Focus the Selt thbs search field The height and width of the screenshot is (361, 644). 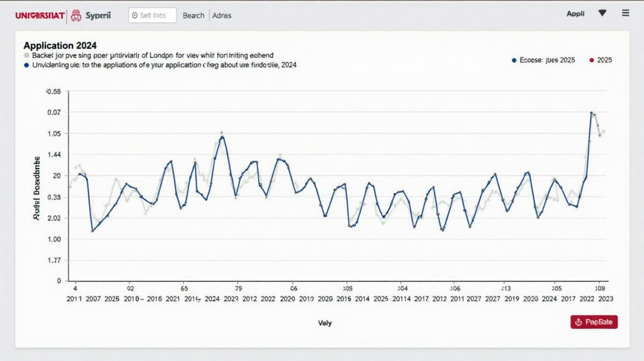(152, 16)
